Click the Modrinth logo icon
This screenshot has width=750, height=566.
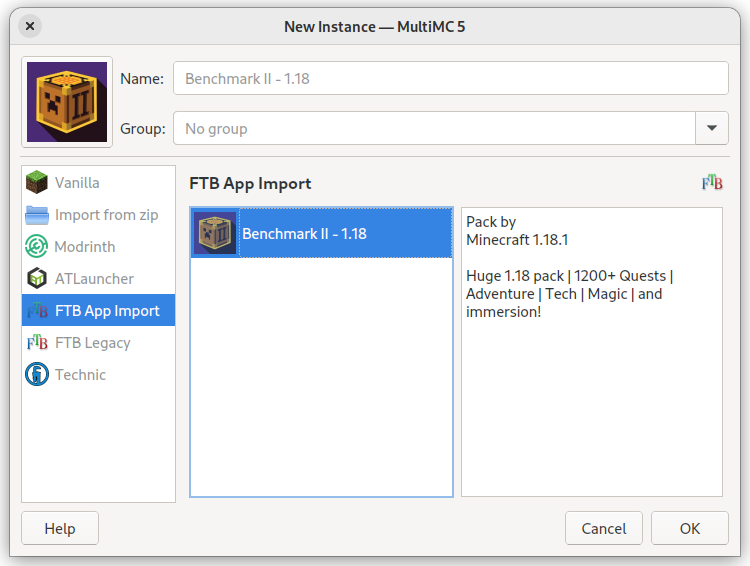[x=37, y=246]
